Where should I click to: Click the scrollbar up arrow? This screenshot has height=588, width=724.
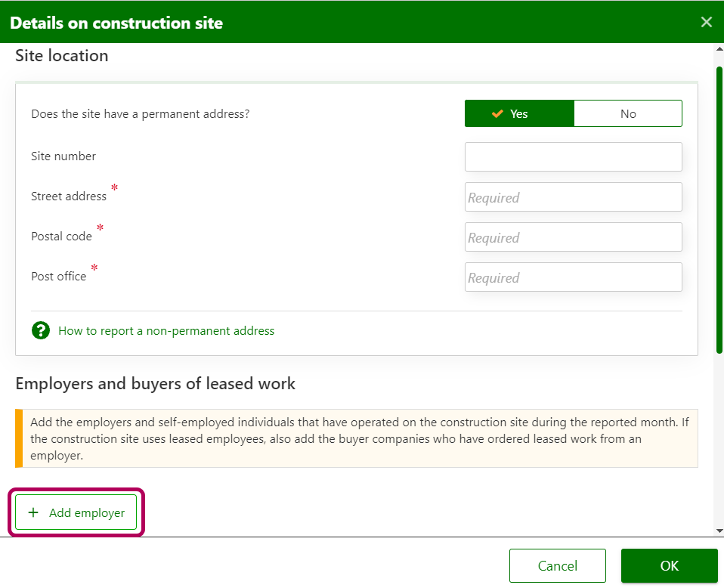pyautogui.click(x=719, y=49)
